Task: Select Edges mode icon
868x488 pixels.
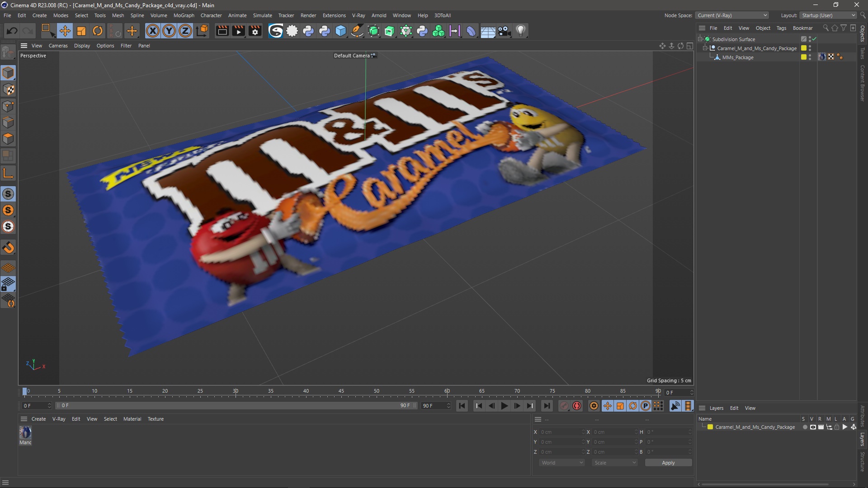Action: coord(8,122)
